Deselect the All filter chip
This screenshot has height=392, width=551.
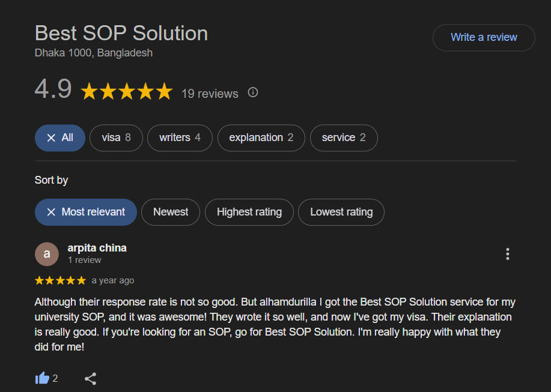[60, 138]
